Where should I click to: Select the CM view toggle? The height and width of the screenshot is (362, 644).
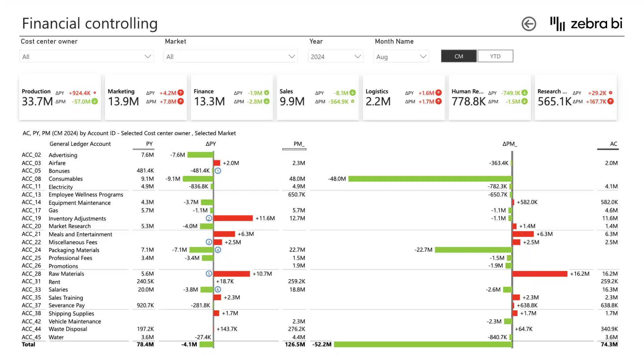459,56
